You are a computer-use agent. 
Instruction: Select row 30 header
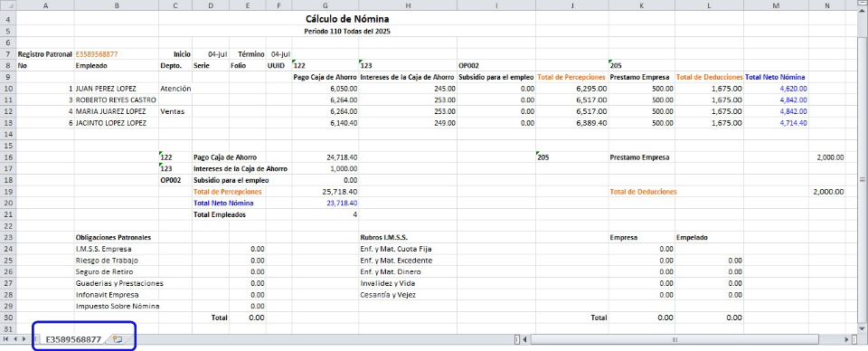(x=8, y=318)
